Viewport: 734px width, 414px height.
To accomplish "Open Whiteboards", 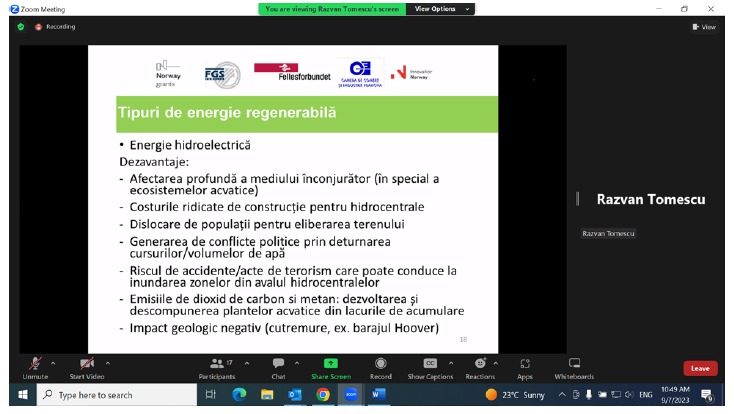I will [x=574, y=366].
